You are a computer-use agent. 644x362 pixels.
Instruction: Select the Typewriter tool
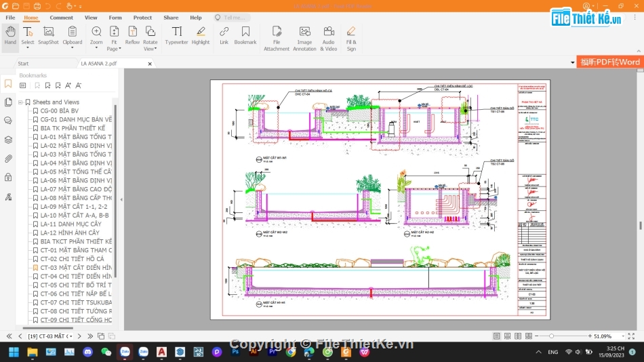click(x=177, y=36)
